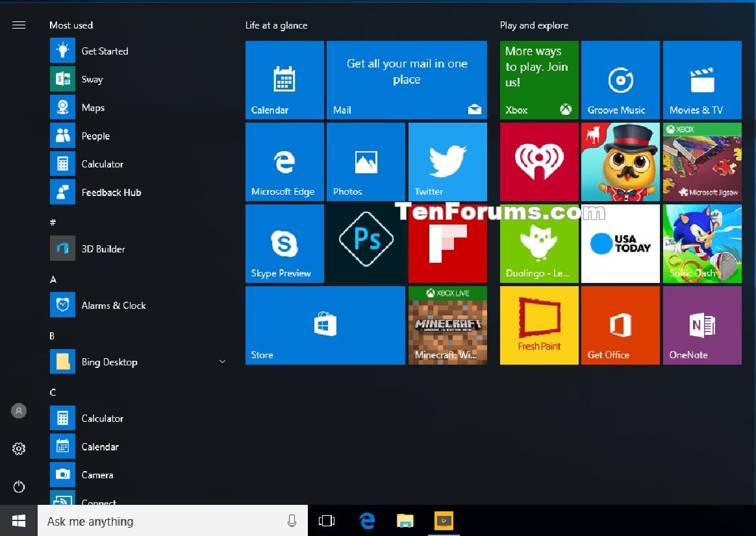Image resolution: width=756 pixels, height=536 pixels.
Task: Open Task View on the taskbar
Action: click(x=327, y=520)
